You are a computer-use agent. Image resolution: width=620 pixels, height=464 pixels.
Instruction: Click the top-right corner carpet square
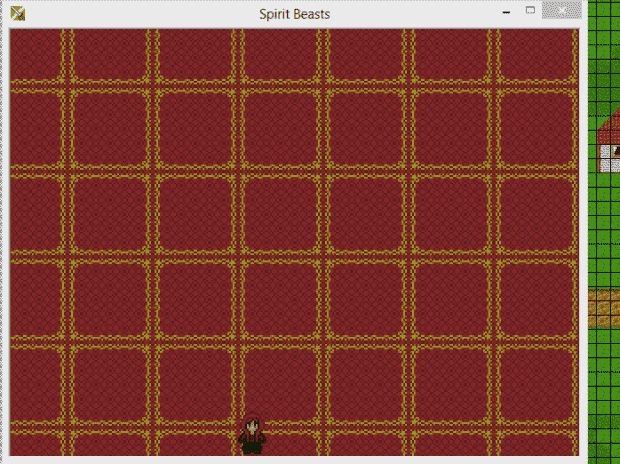click(535, 55)
